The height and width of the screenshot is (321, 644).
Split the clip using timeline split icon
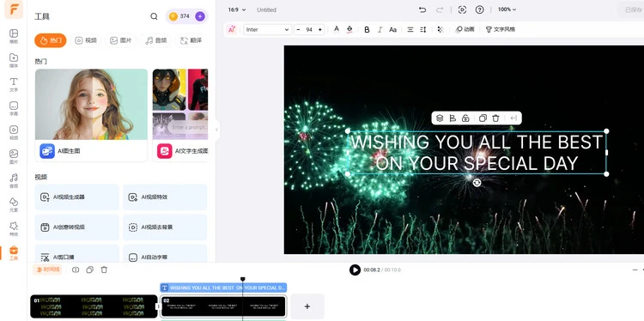coord(76,270)
